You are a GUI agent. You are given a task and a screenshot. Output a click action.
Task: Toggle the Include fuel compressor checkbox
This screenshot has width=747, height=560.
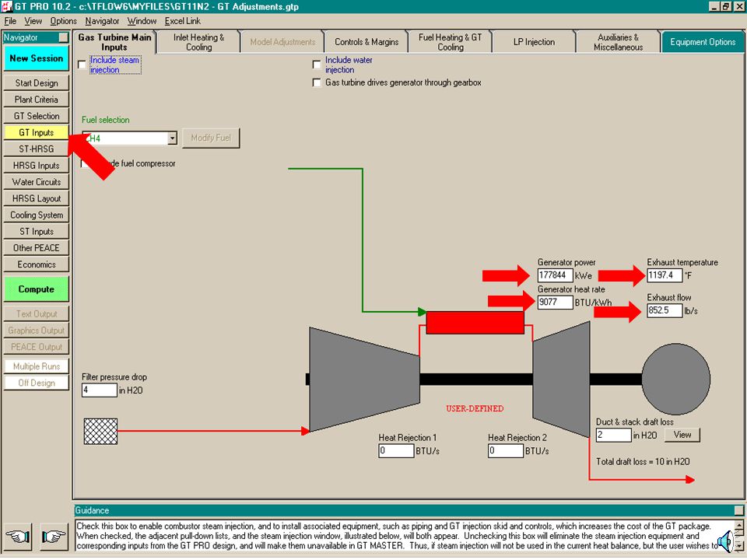(85, 163)
